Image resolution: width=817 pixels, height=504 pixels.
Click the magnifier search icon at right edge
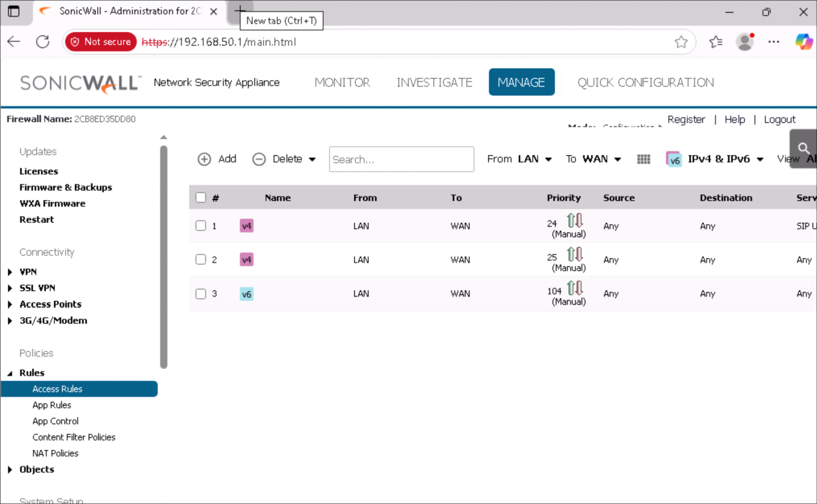tap(803, 149)
